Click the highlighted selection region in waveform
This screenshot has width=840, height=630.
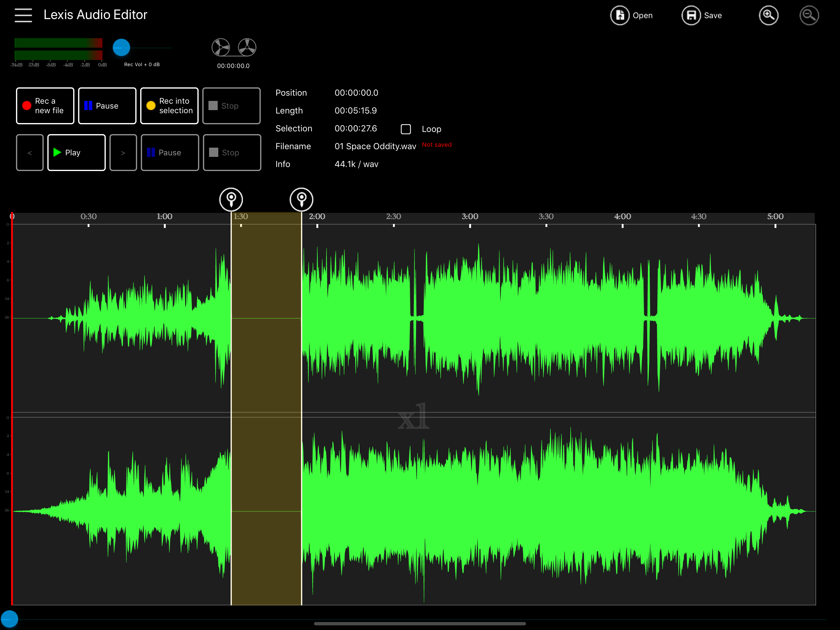[266, 409]
